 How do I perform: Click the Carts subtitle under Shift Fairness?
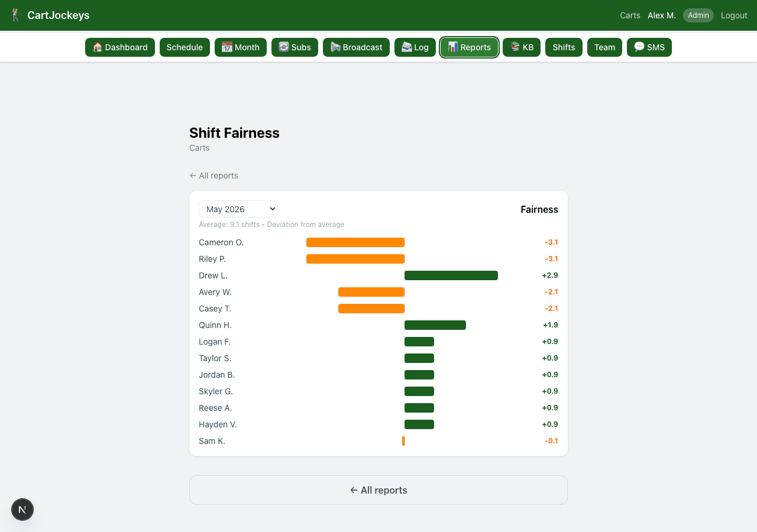coord(199,148)
